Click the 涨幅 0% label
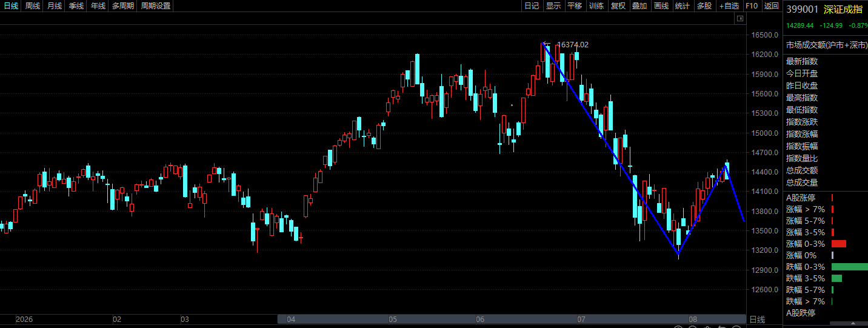This screenshot has width=868, height=328. [803, 255]
